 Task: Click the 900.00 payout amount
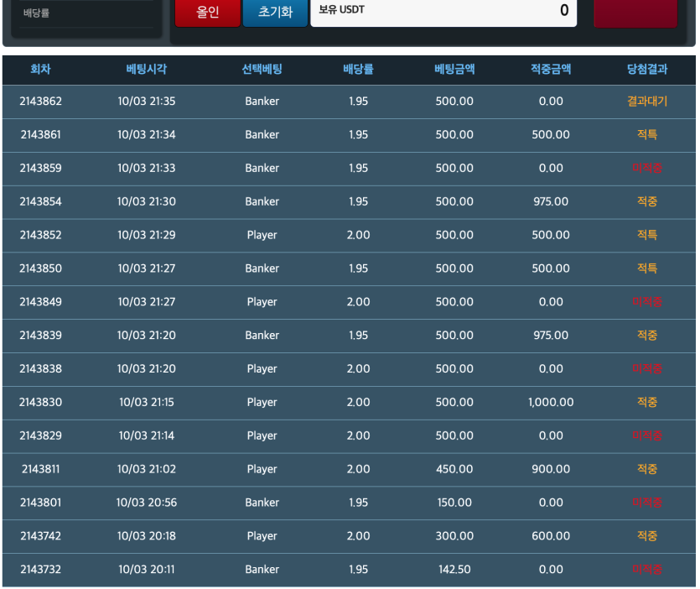[551, 470]
